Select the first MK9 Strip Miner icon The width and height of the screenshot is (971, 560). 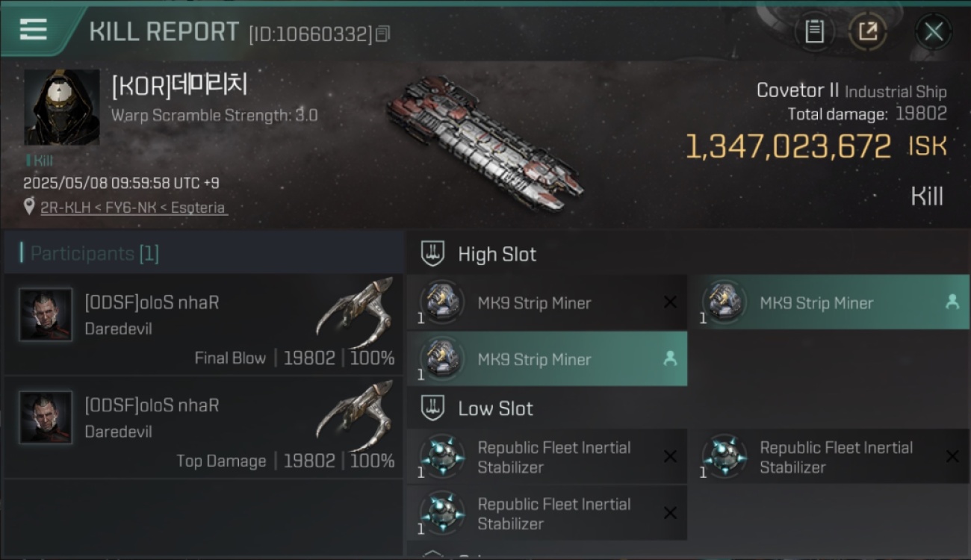click(x=441, y=302)
